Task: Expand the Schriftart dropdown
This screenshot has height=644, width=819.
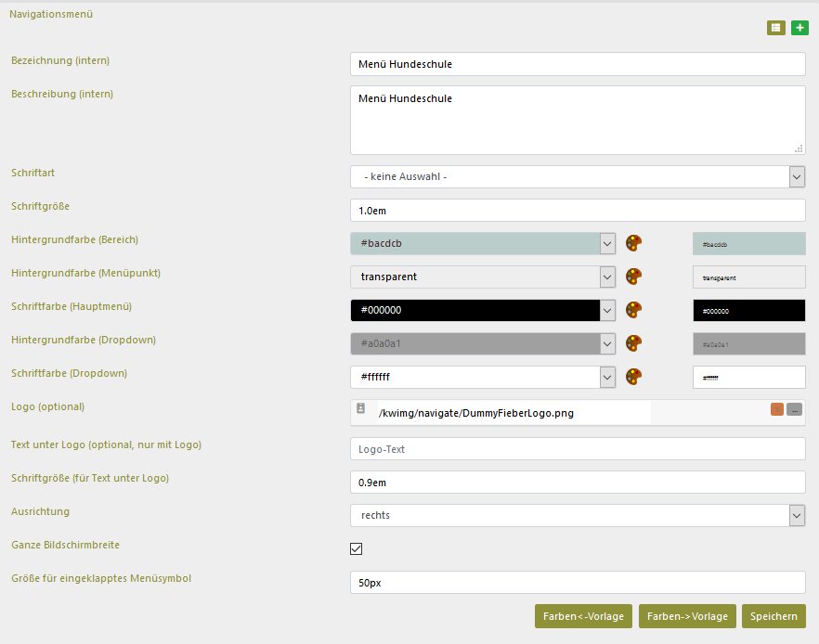Action: (796, 176)
